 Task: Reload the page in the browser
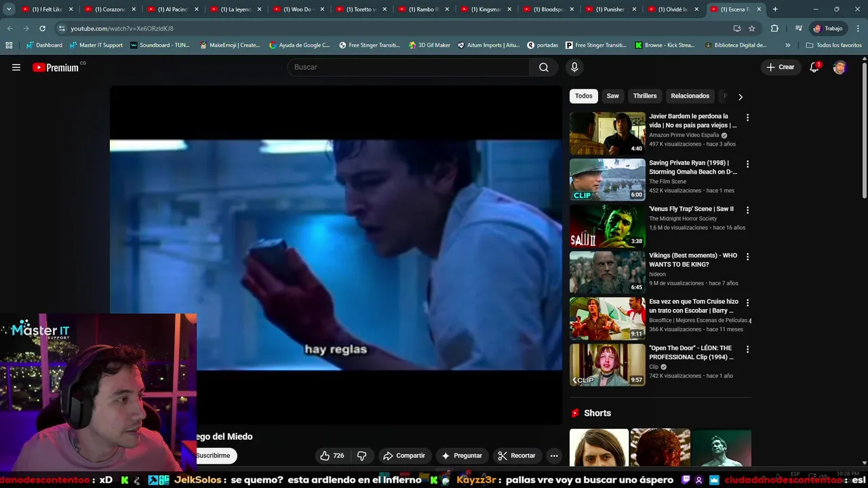(42, 28)
